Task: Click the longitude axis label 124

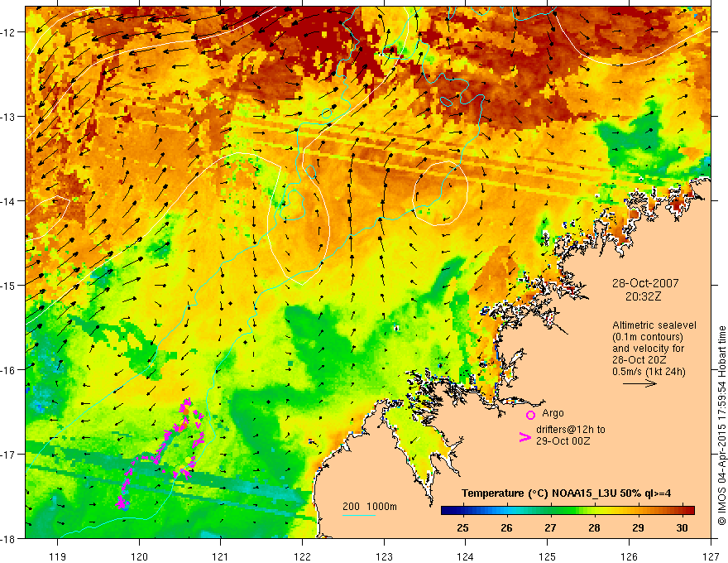Action: click(466, 556)
